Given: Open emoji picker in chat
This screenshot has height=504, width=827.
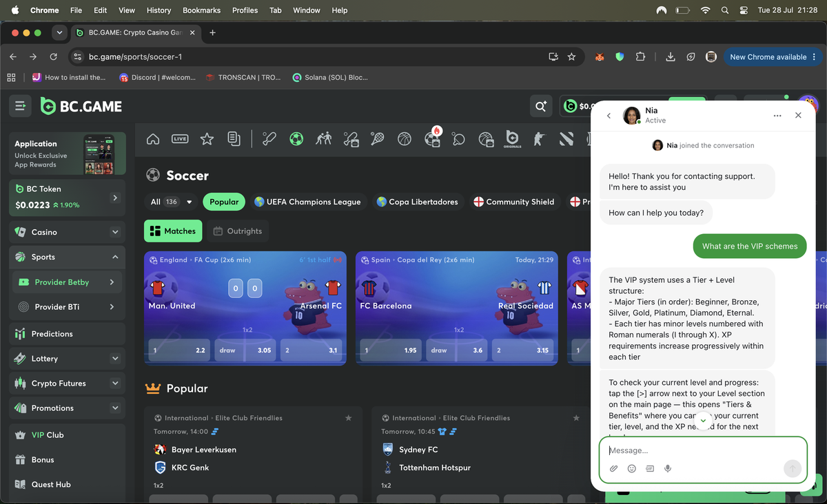Looking at the screenshot, I should click(x=631, y=469).
